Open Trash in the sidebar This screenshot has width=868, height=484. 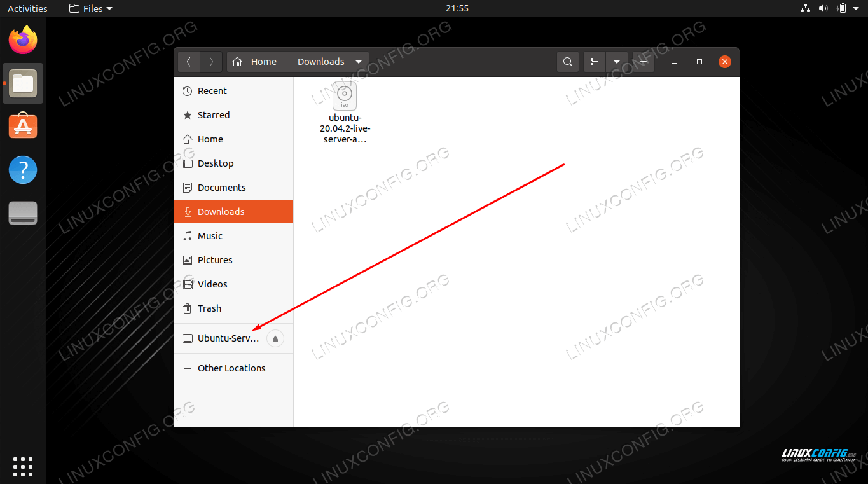click(x=233, y=308)
